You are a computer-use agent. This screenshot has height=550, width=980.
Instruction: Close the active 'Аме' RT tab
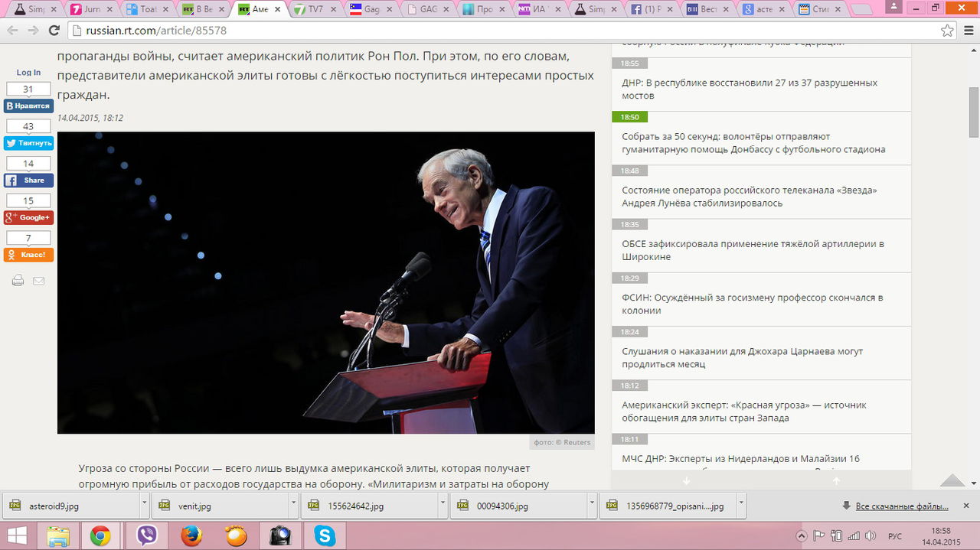[x=277, y=10]
